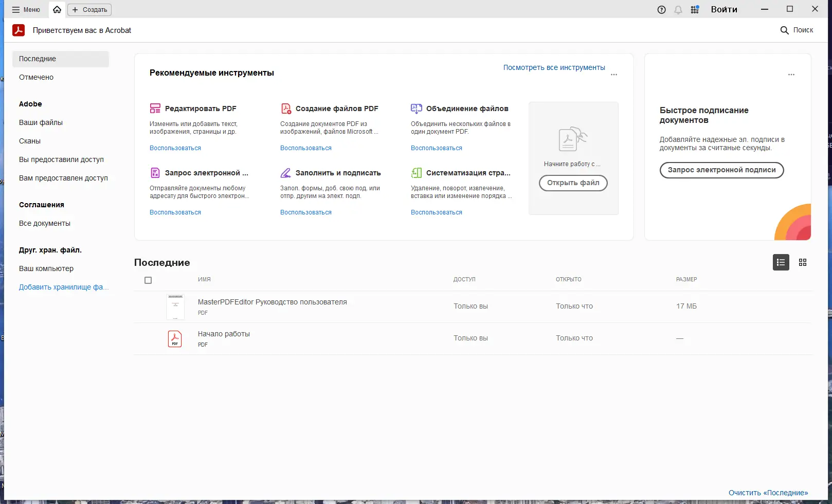Open more options in Быстрое подписание card

click(x=791, y=75)
